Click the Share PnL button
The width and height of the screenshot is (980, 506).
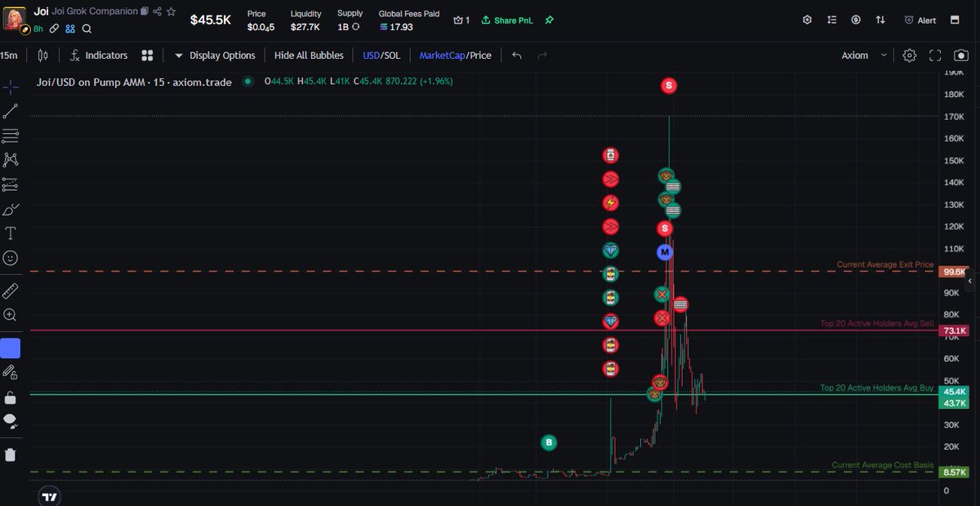(x=507, y=20)
